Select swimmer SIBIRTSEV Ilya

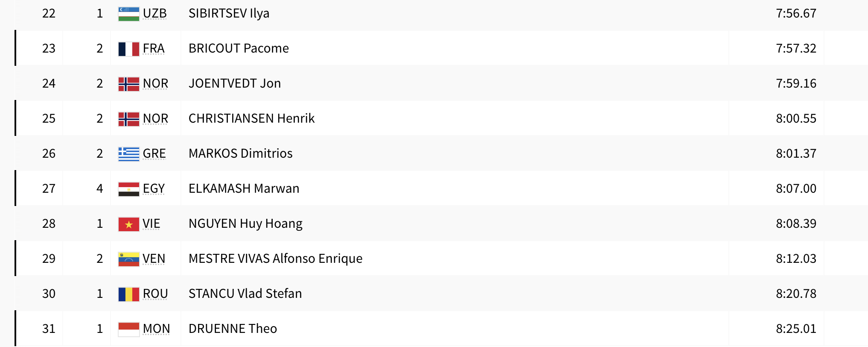click(229, 14)
